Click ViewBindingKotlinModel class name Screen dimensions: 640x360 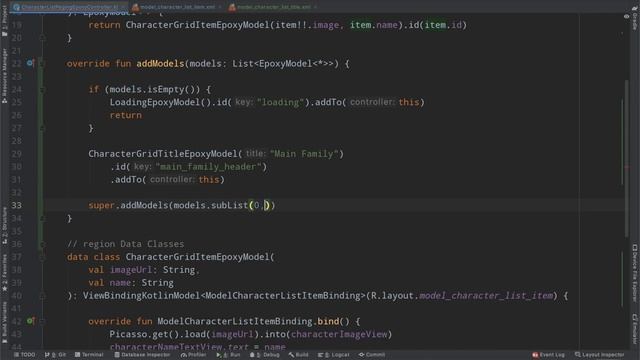(x=141, y=296)
